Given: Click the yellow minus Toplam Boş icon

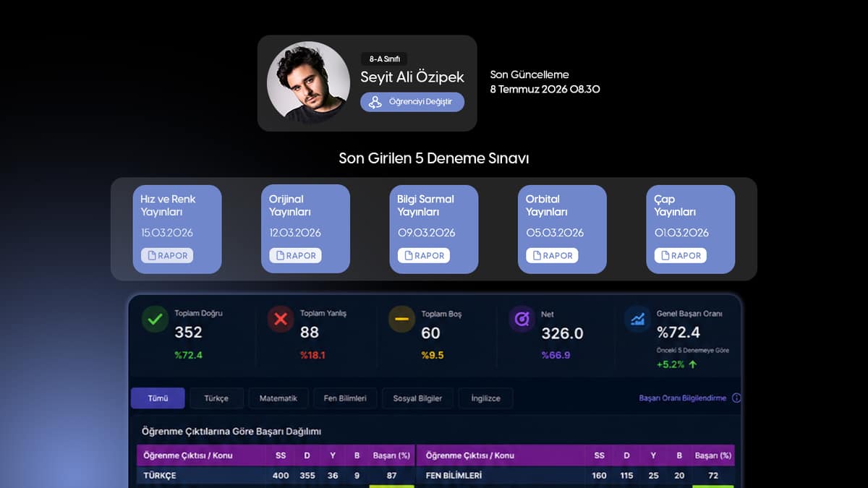Looking at the screenshot, I should pyautogui.click(x=401, y=320).
